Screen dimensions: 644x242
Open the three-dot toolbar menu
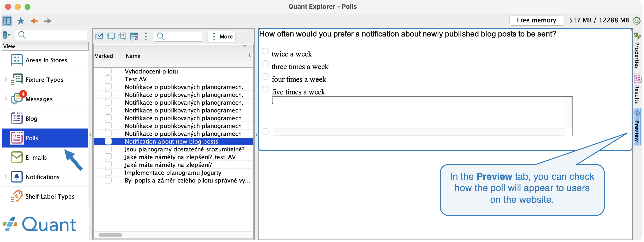point(146,36)
